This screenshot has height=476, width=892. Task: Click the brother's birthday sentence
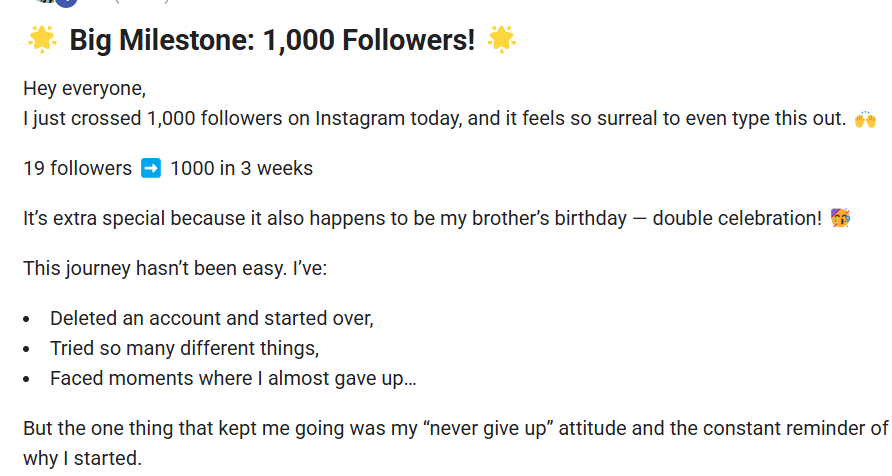pyautogui.click(x=420, y=218)
